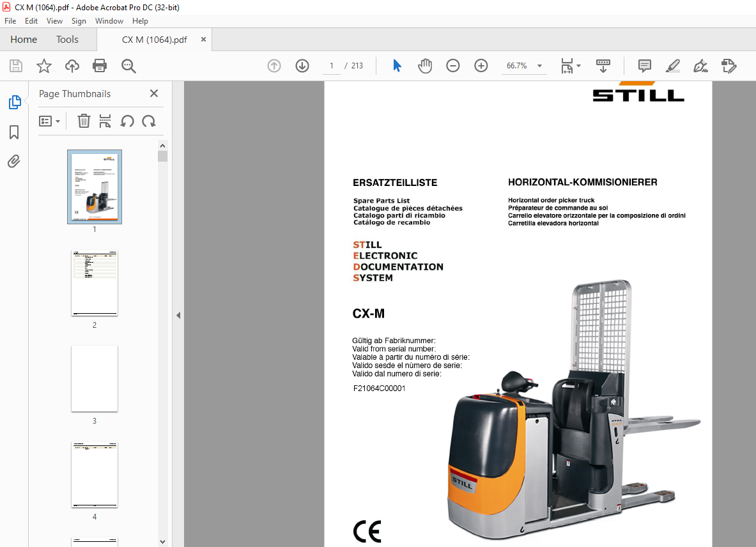Open the Window menu
Screen dimensions: 756x547
(x=109, y=20)
